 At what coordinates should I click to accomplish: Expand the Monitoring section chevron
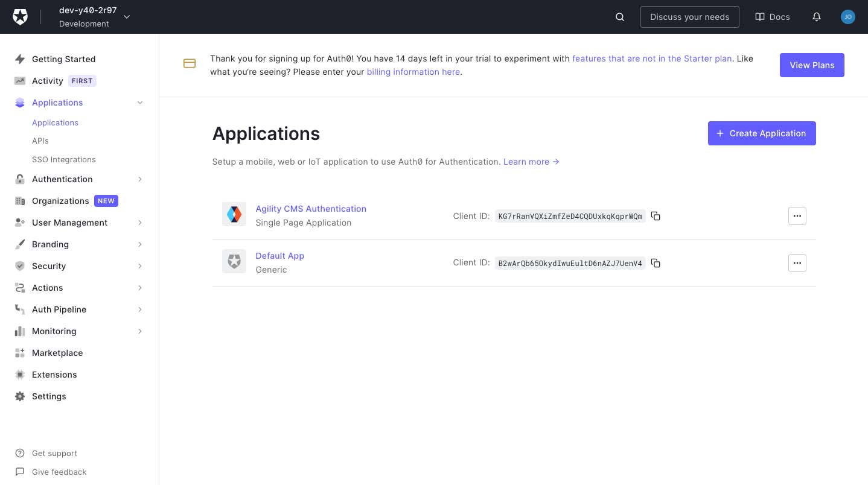pyautogui.click(x=140, y=331)
